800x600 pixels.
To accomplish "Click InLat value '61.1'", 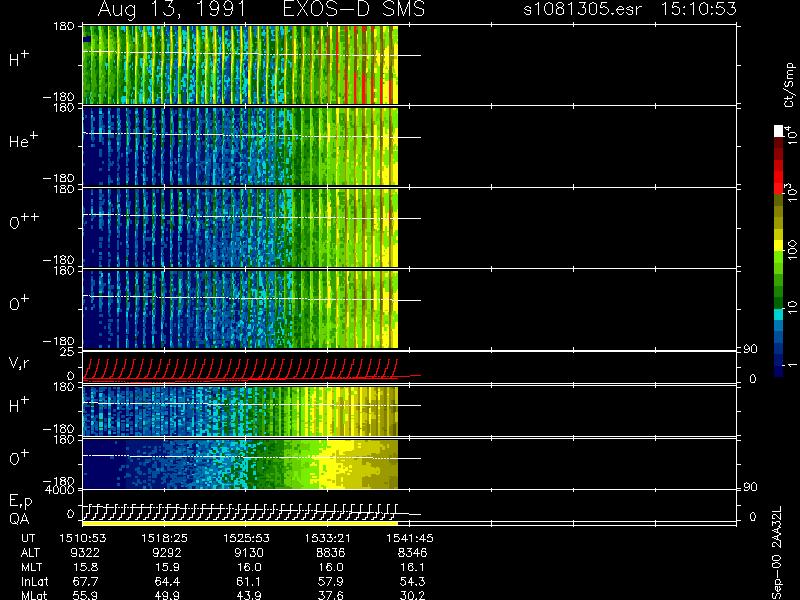I will tap(248, 581).
